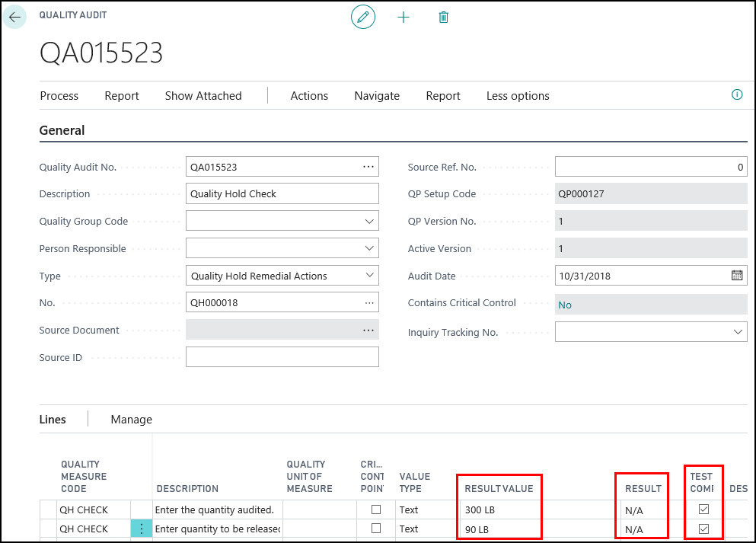Click the plus icon to create new

click(x=404, y=17)
